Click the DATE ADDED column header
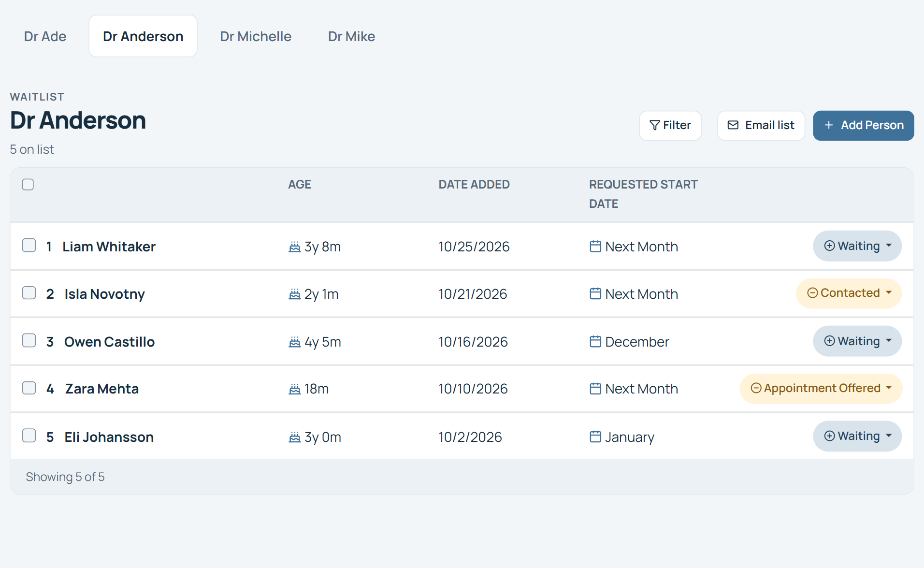 click(474, 184)
